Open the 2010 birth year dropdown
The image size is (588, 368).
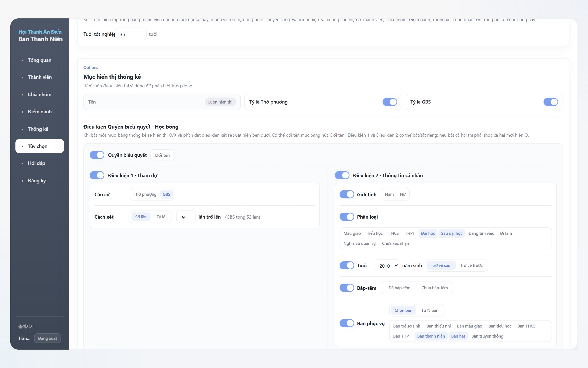[x=387, y=265]
